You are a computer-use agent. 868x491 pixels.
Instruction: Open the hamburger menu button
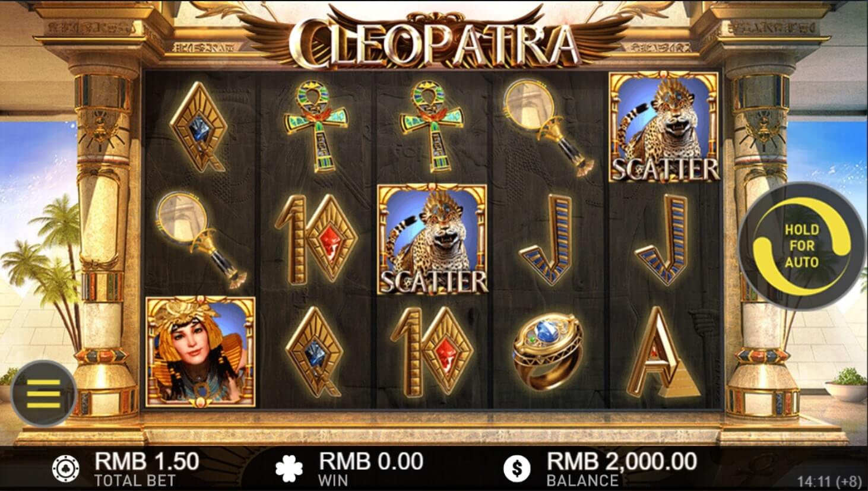(43, 394)
